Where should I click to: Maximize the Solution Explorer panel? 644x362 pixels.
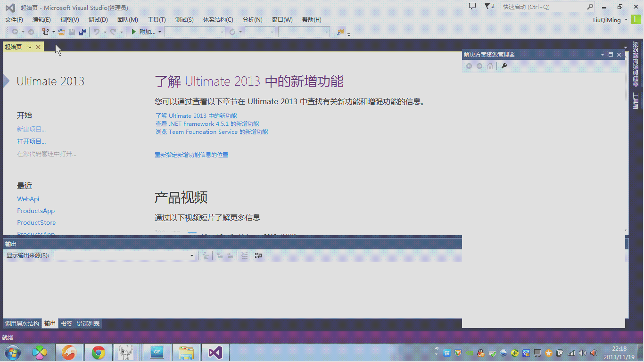[x=611, y=55]
